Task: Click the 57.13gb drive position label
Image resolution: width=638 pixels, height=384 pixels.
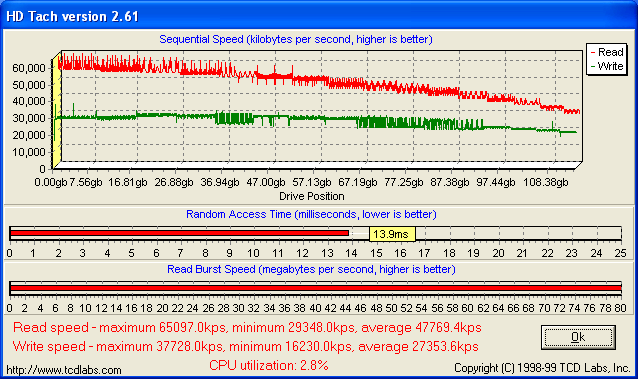Action: pyautogui.click(x=312, y=182)
